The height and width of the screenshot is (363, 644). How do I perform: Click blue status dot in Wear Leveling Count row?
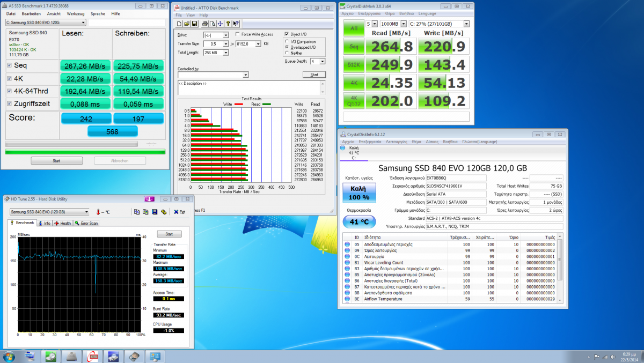pos(347,263)
